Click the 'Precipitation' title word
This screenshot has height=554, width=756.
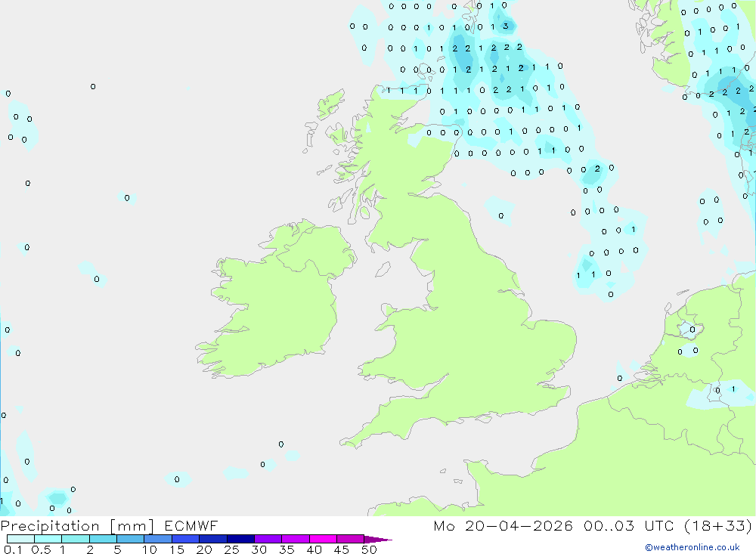[50, 526]
